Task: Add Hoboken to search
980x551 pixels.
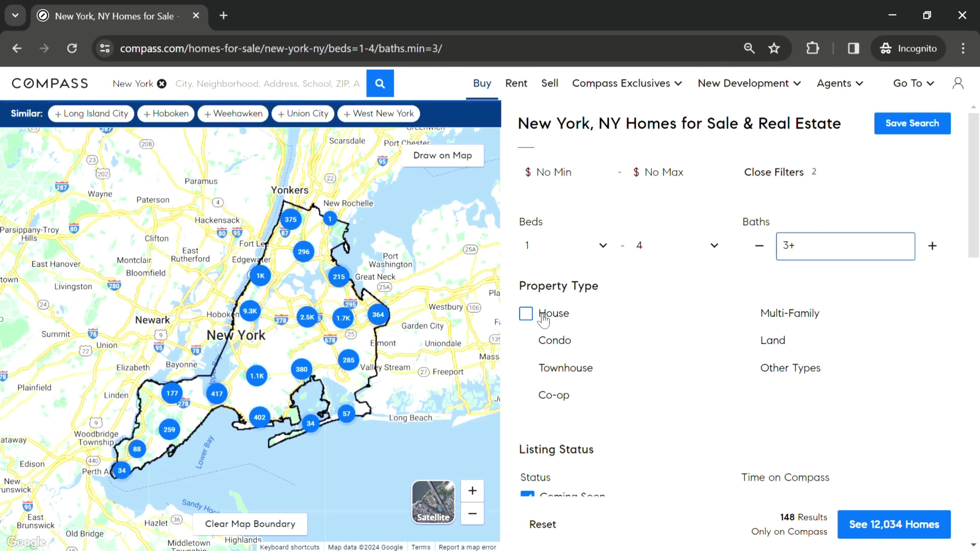Action: click(166, 114)
